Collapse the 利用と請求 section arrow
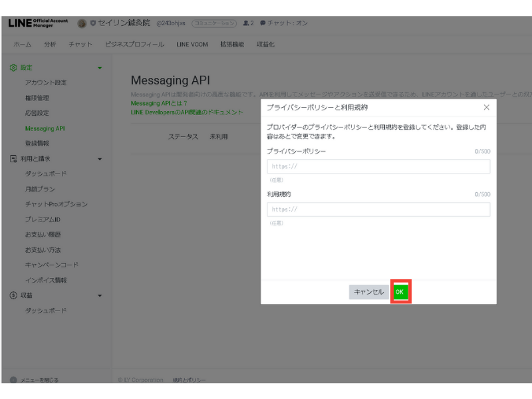This screenshot has width=532, height=399. point(100,159)
